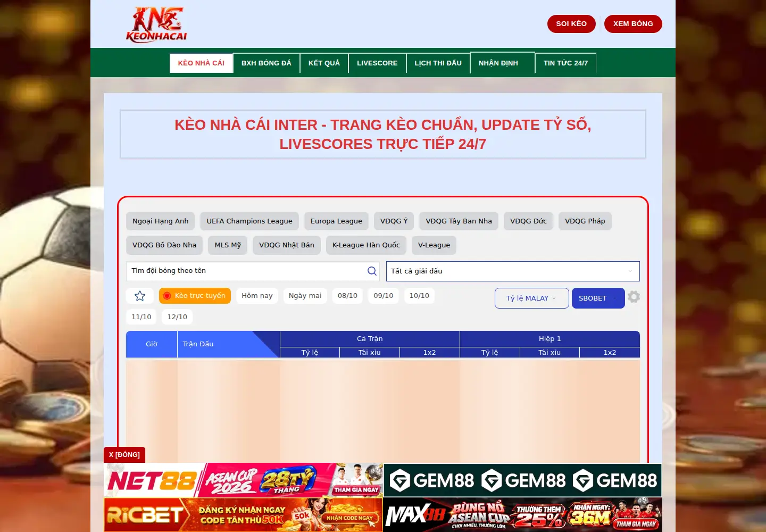
Task: Open LỊCH THI ĐẤU menu
Action: coord(438,63)
